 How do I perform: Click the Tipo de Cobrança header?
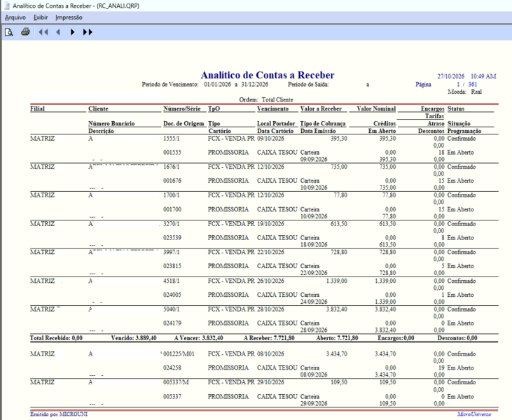point(323,124)
